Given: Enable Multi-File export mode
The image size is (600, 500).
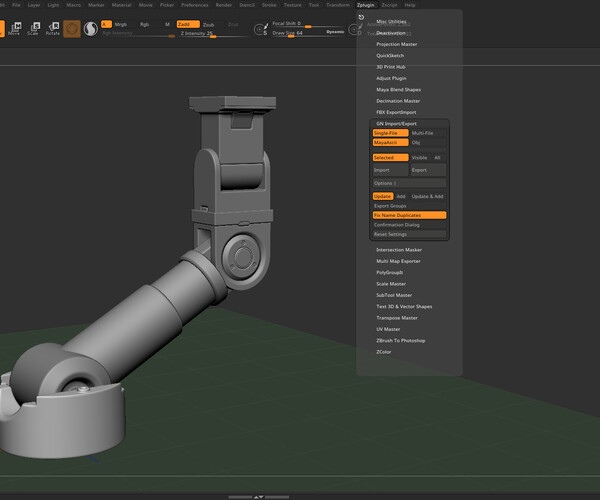Looking at the screenshot, I should coord(428,133).
